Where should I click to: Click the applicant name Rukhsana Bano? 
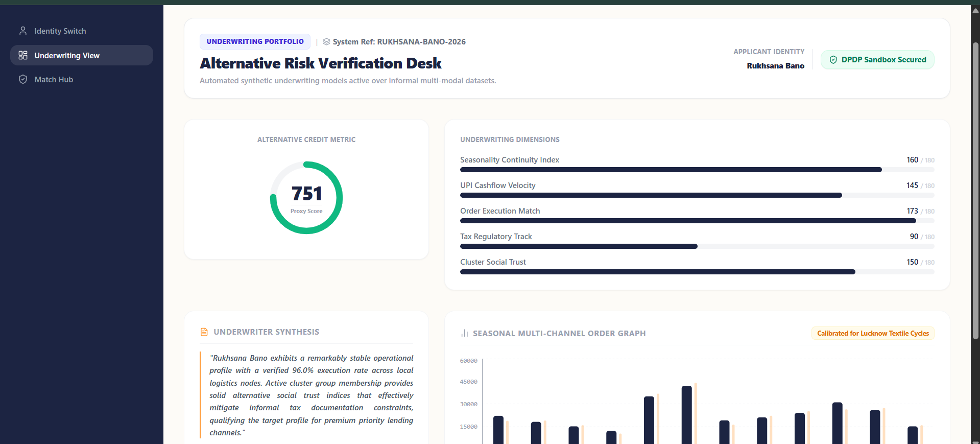pos(775,66)
